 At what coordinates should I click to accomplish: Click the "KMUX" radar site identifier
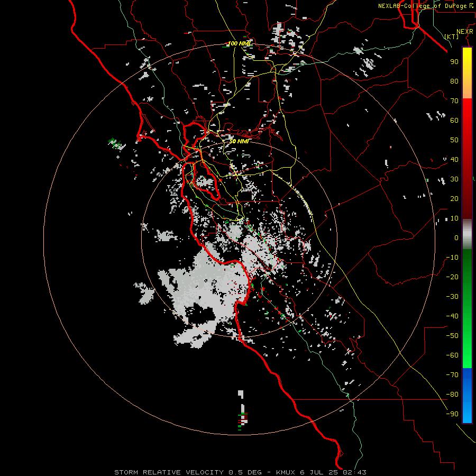pos(286,472)
